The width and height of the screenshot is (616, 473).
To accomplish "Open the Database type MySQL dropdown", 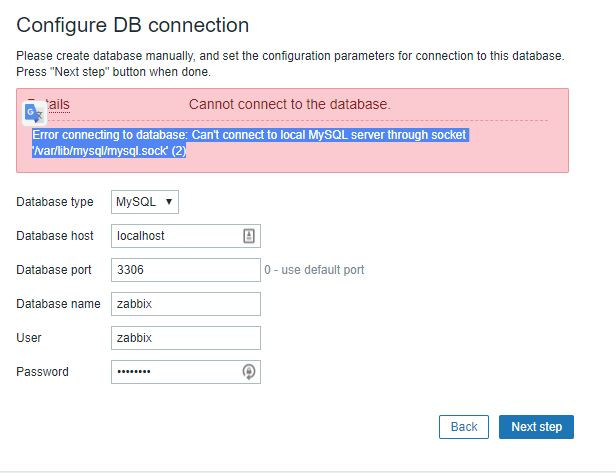I will (x=145, y=202).
